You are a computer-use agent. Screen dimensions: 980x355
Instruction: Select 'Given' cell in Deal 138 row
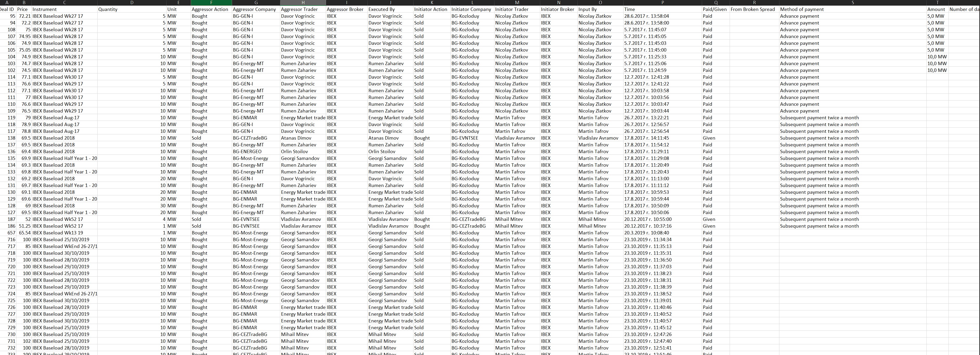(x=716, y=138)
